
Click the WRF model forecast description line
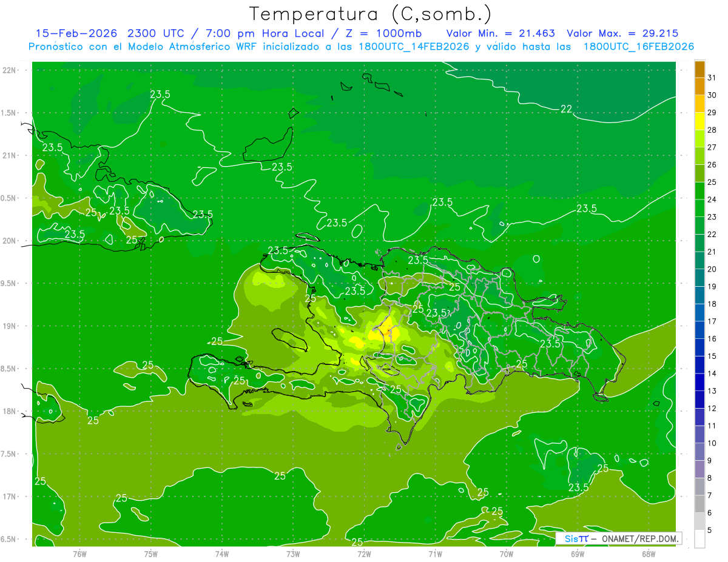(361, 47)
